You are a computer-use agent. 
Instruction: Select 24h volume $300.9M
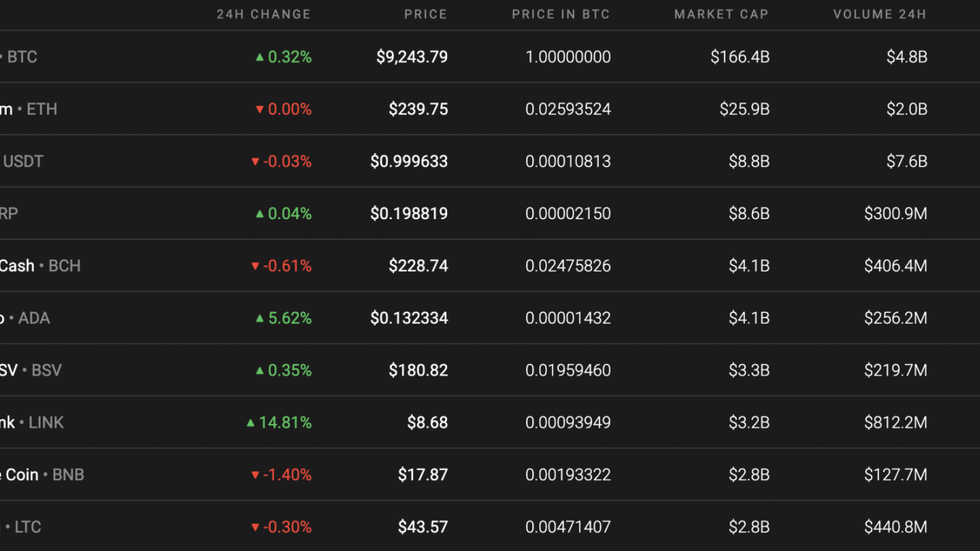(x=895, y=214)
